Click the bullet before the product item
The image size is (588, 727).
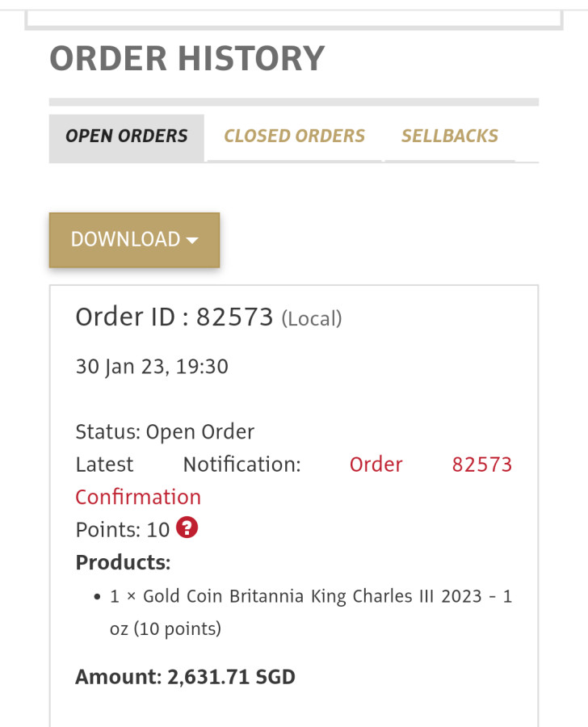point(97,598)
